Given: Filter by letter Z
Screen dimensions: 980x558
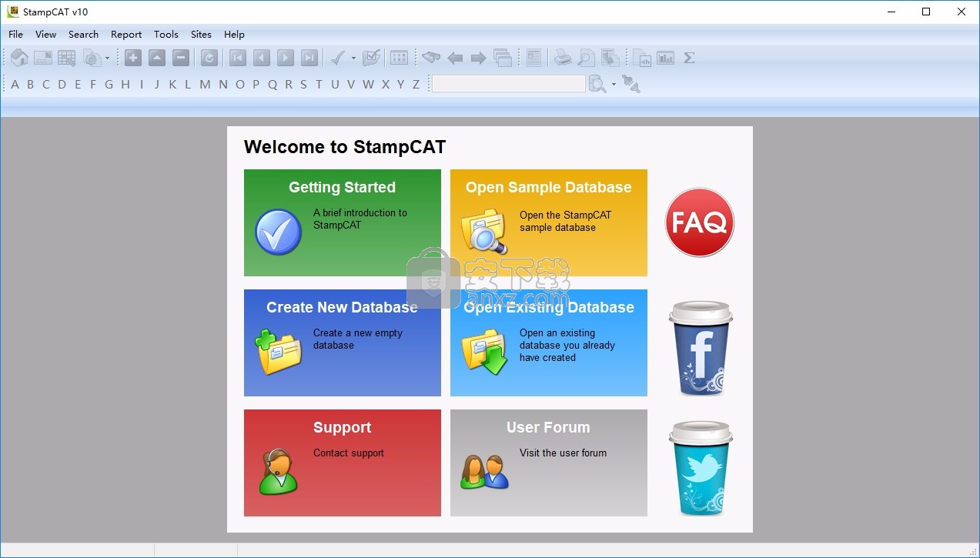Looking at the screenshot, I should [x=416, y=85].
